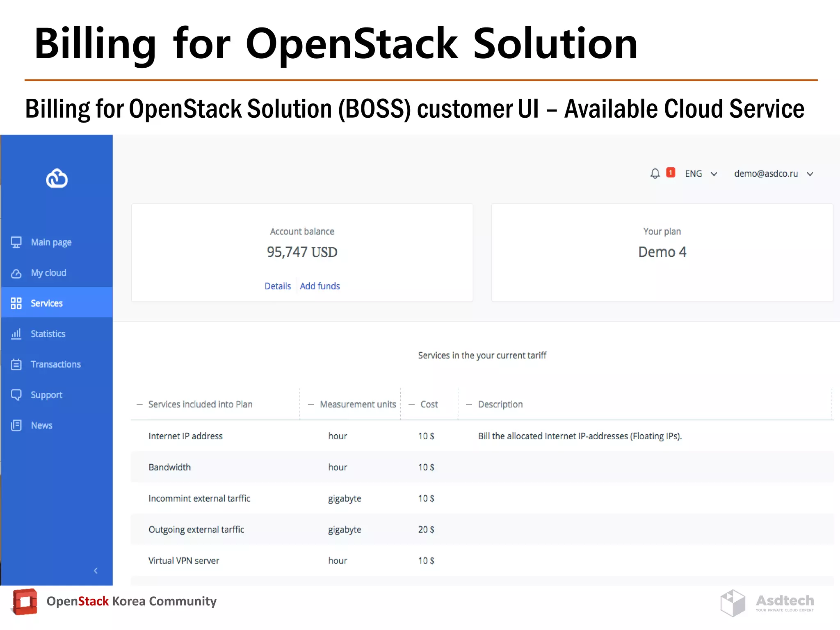Open the Support menu item

(x=57, y=395)
